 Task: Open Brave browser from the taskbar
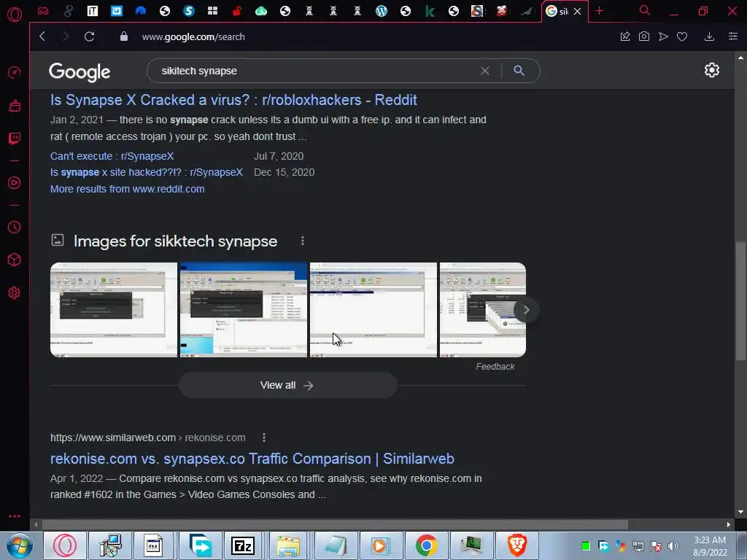click(517, 545)
